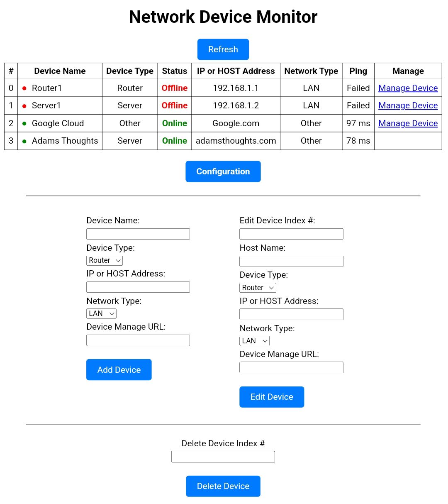Screen dimensions: 448x504
Task: Open Manage Device link for Router1
Action: point(408,88)
